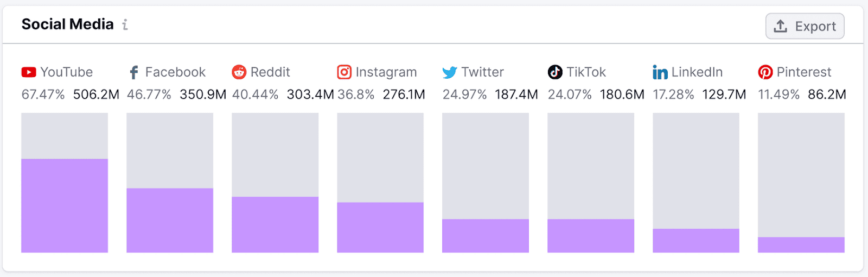Click the purple YouTube bar segment

pyautogui.click(x=65, y=205)
